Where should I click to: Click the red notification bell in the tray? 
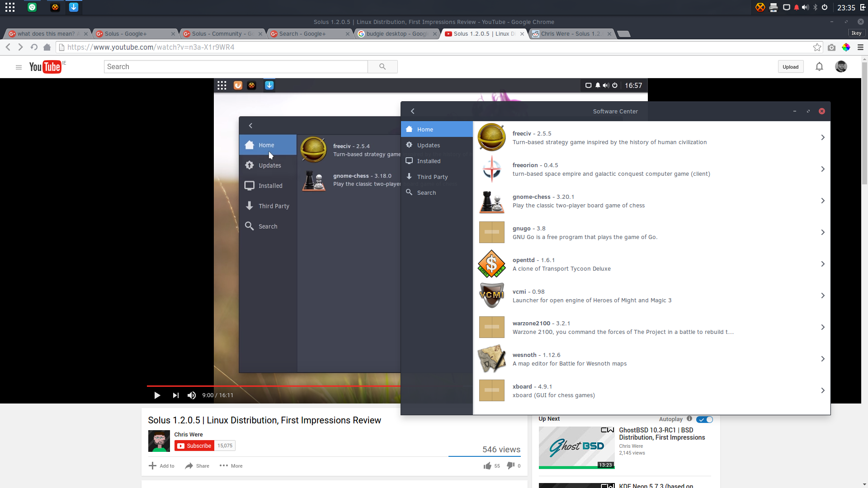(x=796, y=7)
